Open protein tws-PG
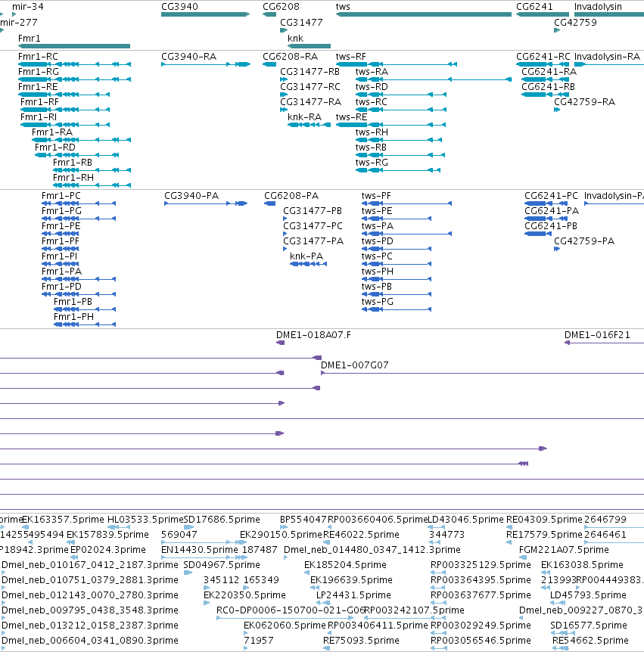Viewport: 644px width, 652px height. (x=397, y=309)
